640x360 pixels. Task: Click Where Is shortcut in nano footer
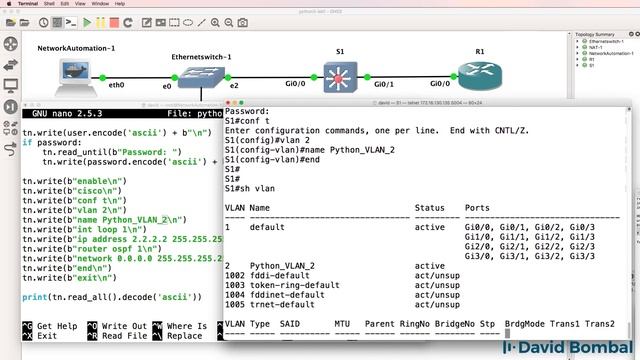[180, 326]
